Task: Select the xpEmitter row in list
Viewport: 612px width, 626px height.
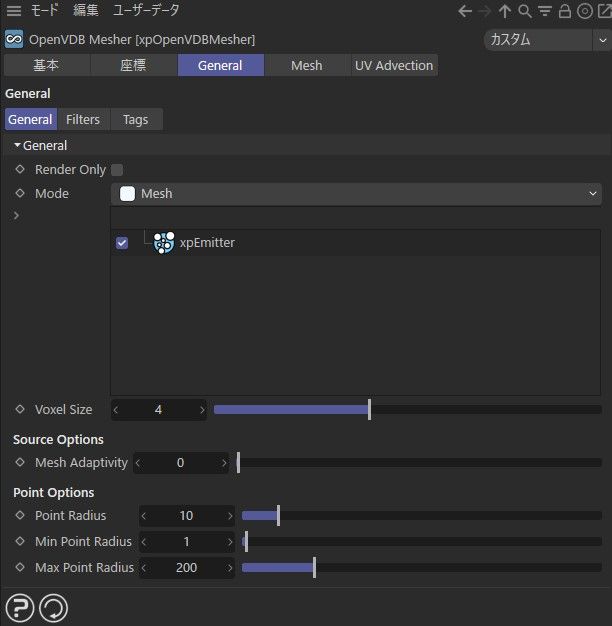Action: (356, 243)
